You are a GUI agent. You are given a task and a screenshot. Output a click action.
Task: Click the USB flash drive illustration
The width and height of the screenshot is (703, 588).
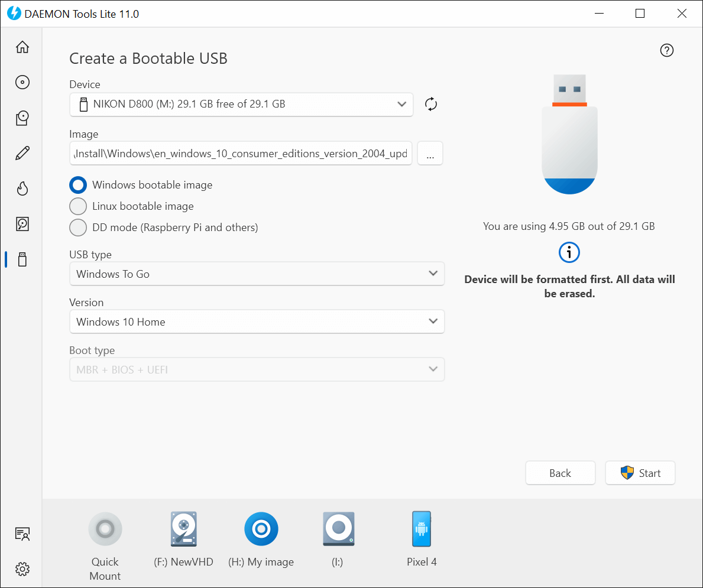pos(569,135)
